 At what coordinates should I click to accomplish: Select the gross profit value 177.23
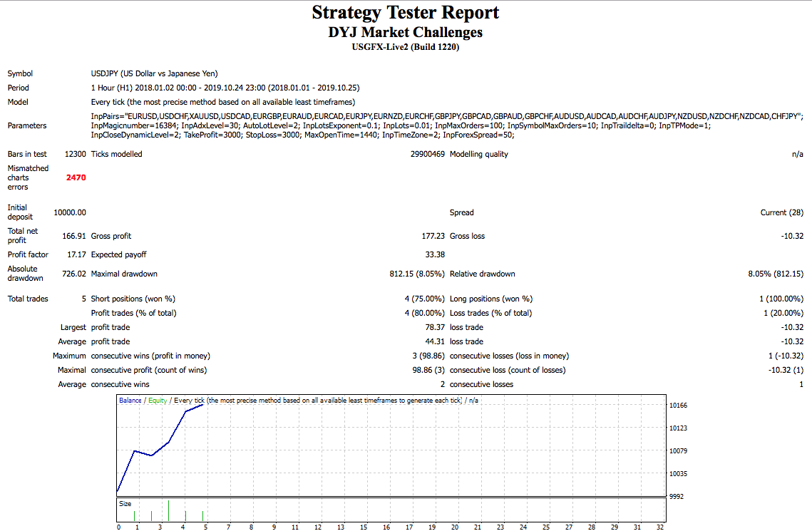(433, 236)
